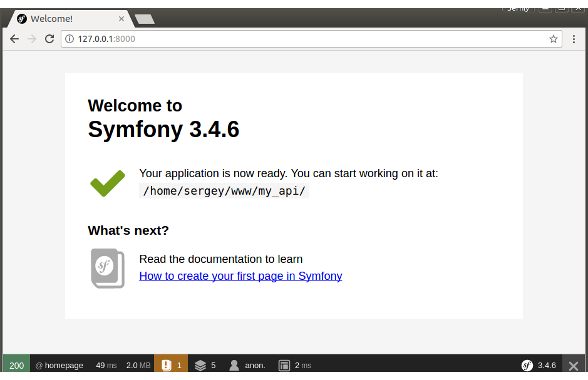Click the What's next? heading

128,230
